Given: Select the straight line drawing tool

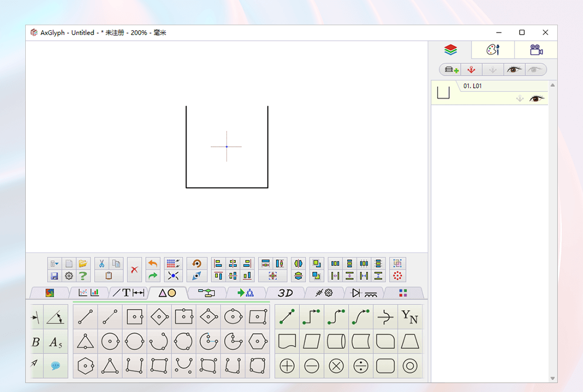Looking at the screenshot, I should coord(85,316).
